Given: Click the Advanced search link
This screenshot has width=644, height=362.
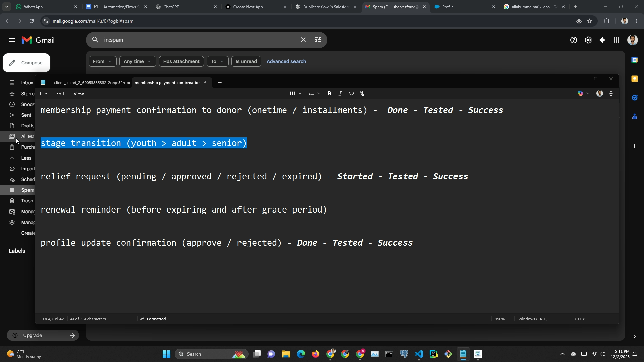Looking at the screenshot, I should tap(286, 61).
